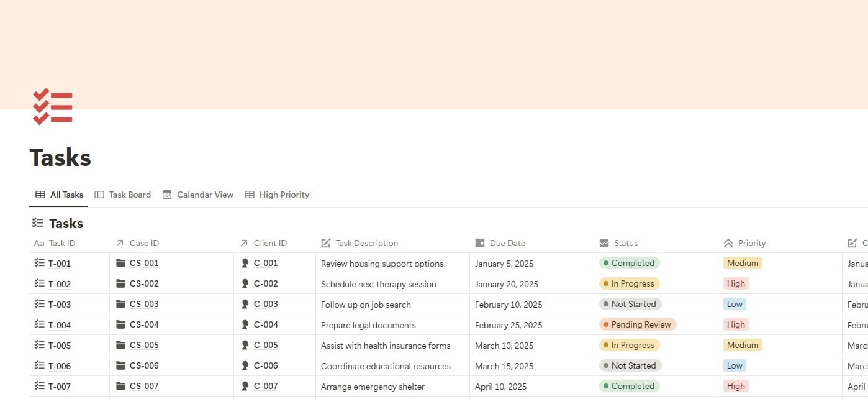The width and height of the screenshot is (868, 399).
Task: Click the calendar icon in Due Date header
Action: coord(480,243)
